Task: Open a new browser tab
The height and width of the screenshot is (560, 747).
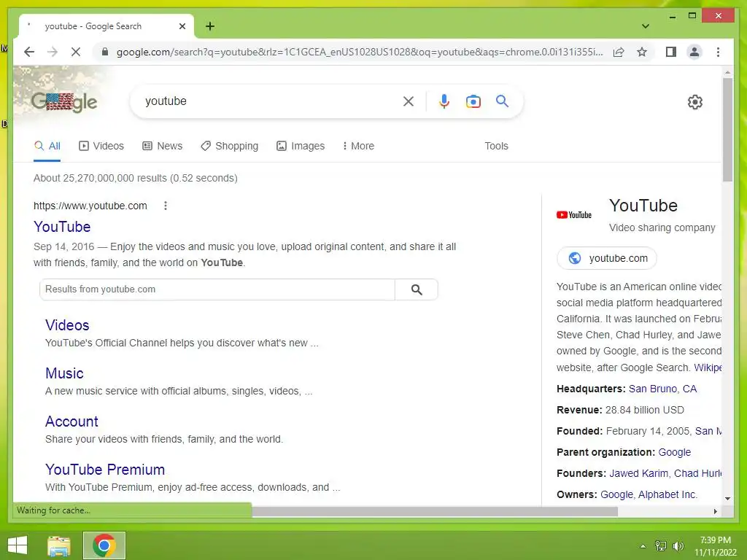Action: 209,26
